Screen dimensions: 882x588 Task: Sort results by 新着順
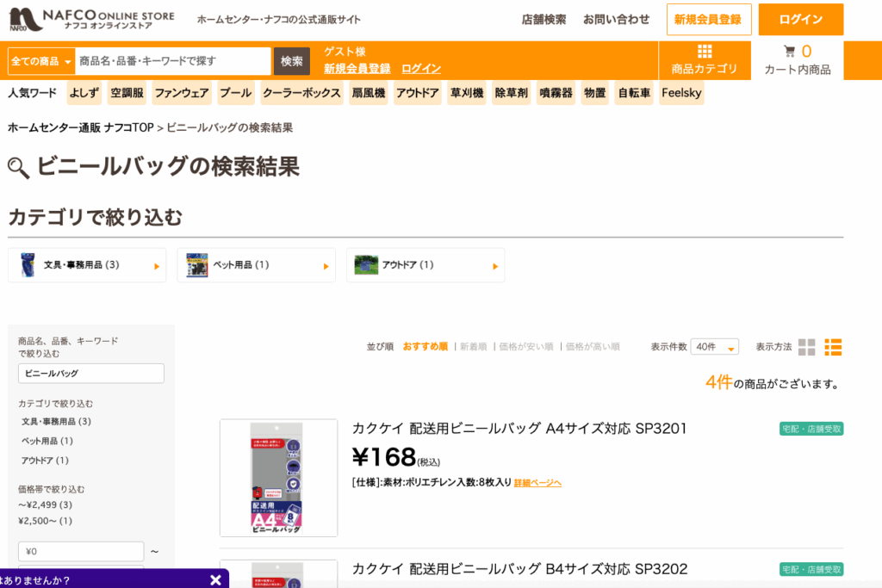474,347
